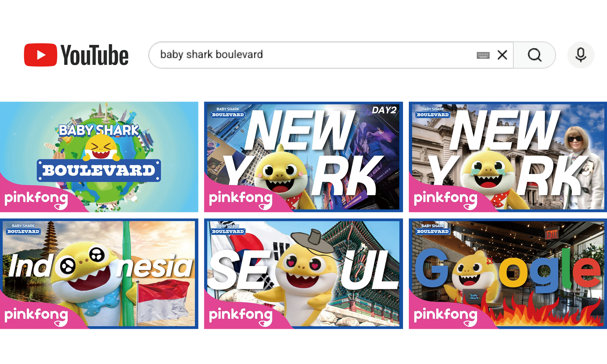Click pinkfong logo on globe thumbnail
This screenshot has width=607, height=364.
pyautogui.click(x=36, y=199)
